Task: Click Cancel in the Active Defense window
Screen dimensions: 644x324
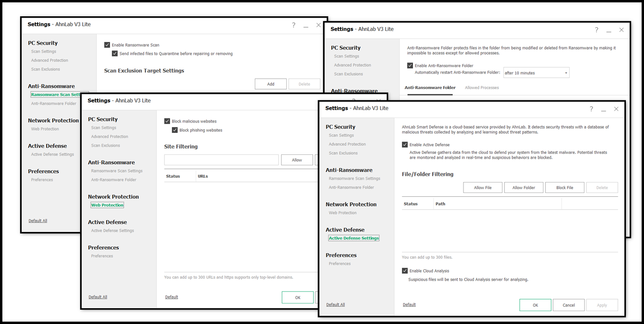Action: (x=569, y=305)
